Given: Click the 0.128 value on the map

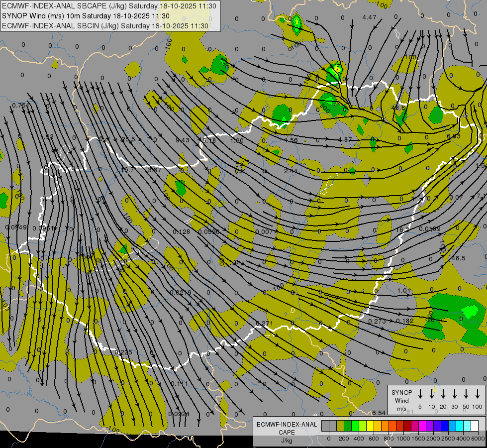Looking at the screenshot, I should pyautogui.click(x=182, y=231).
